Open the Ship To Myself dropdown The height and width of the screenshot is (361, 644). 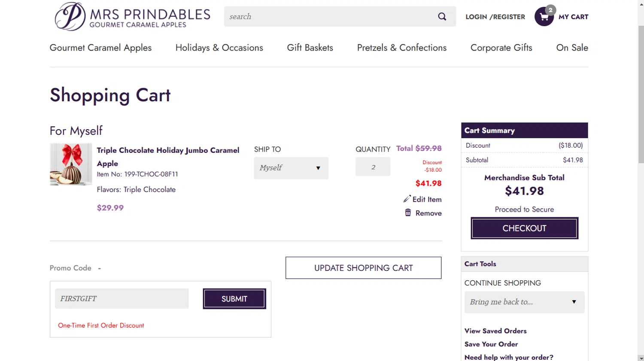[291, 168]
